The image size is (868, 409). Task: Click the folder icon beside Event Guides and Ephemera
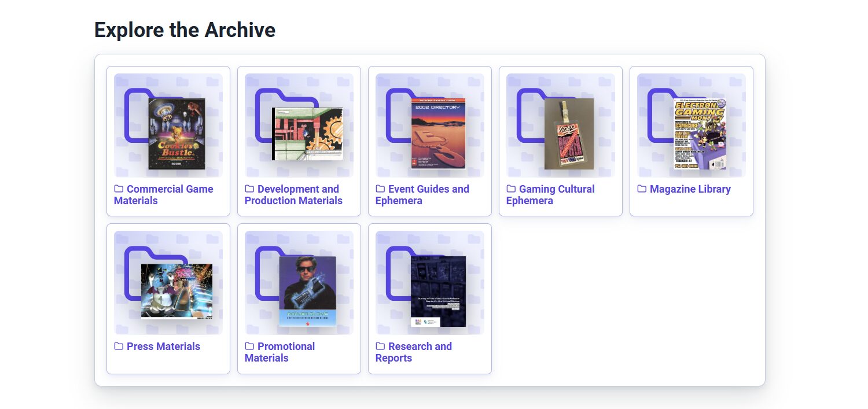380,189
